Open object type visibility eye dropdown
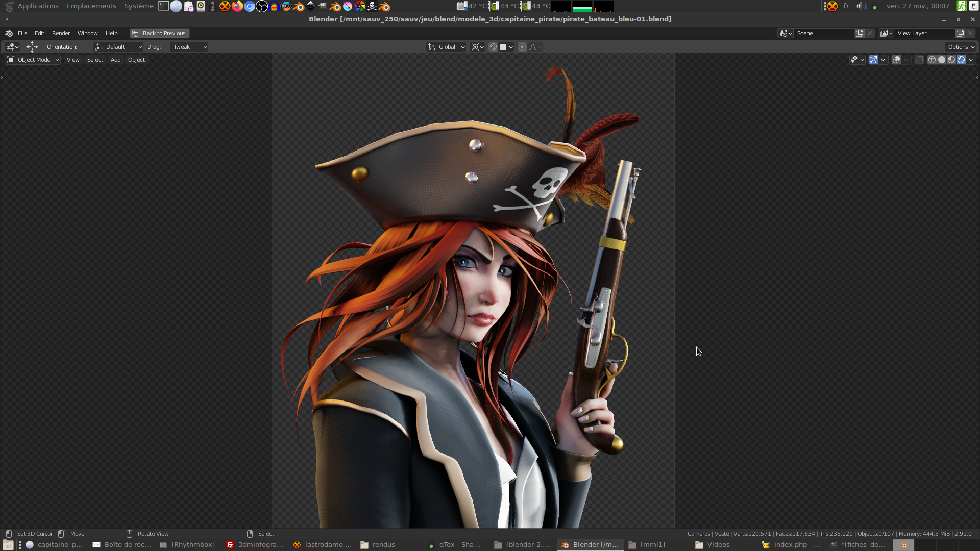The image size is (980, 551). pos(857,60)
